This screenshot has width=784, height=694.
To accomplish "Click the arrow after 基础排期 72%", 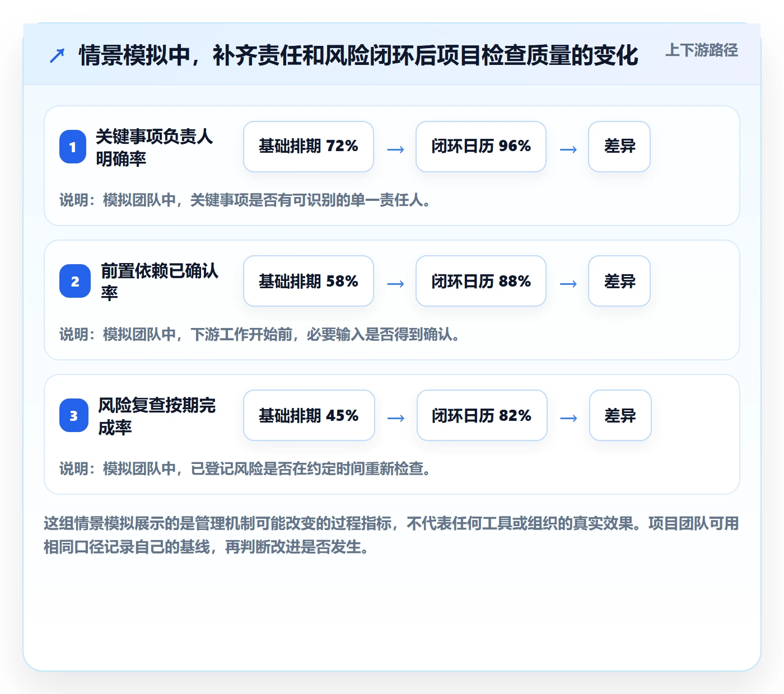I will coord(395,149).
